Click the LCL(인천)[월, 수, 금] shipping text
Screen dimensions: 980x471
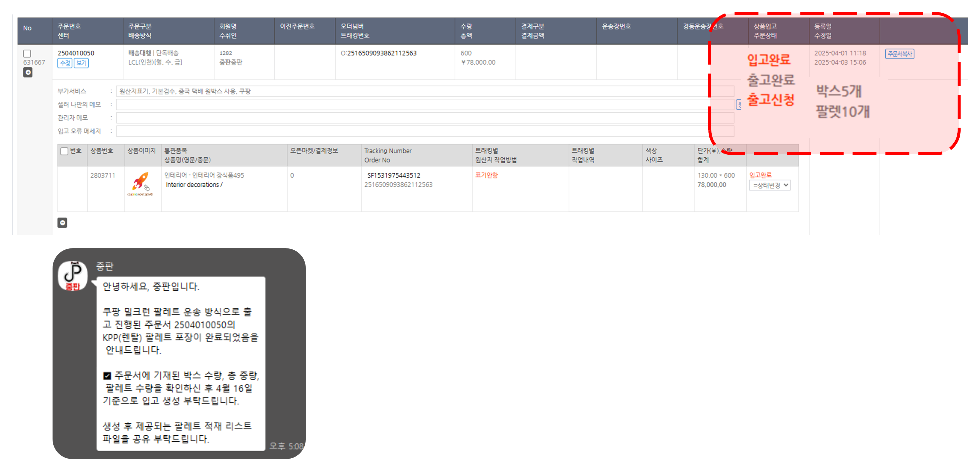[155, 62]
